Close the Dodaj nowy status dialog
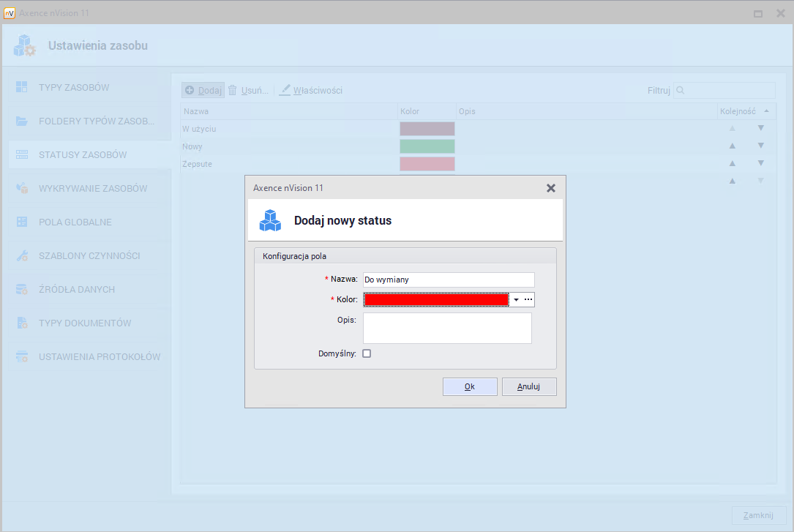The height and width of the screenshot is (532, 794). 551,188
